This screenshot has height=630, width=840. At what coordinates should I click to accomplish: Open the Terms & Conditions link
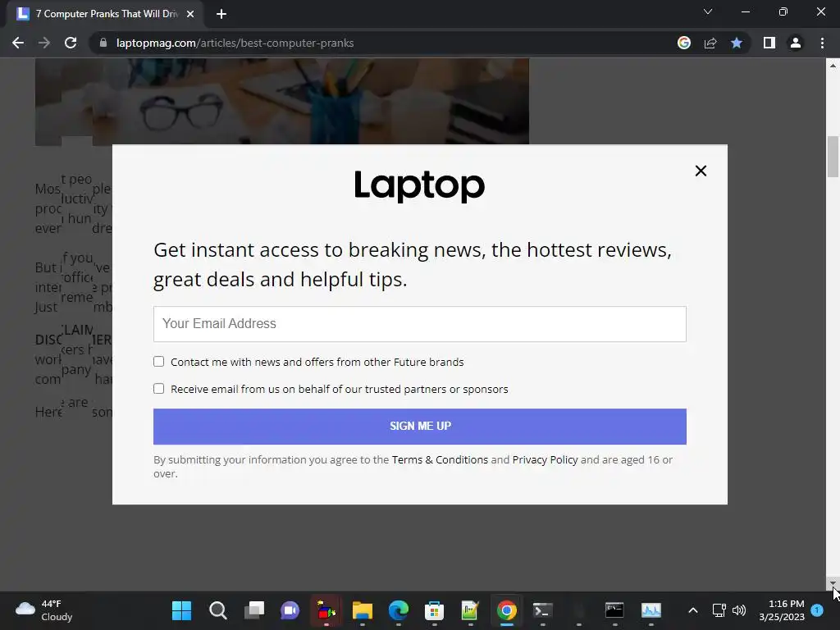(x=440, y=459)
